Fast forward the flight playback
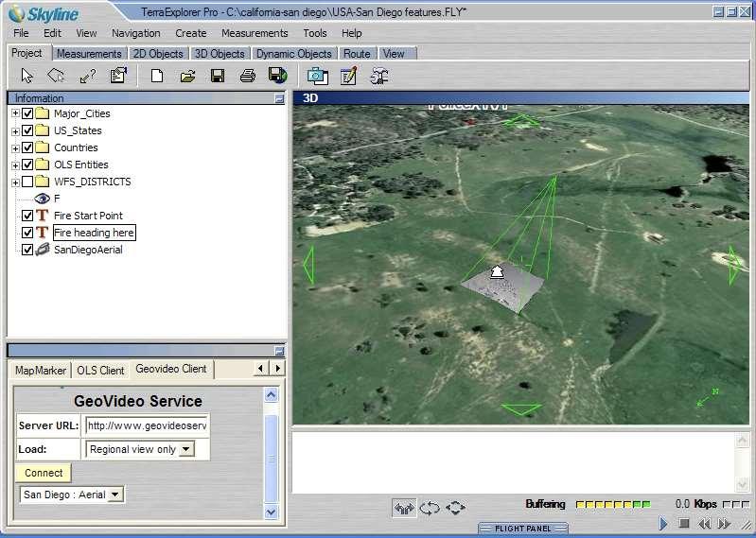Screen dimensions: 756x538 tap(724, 523)
